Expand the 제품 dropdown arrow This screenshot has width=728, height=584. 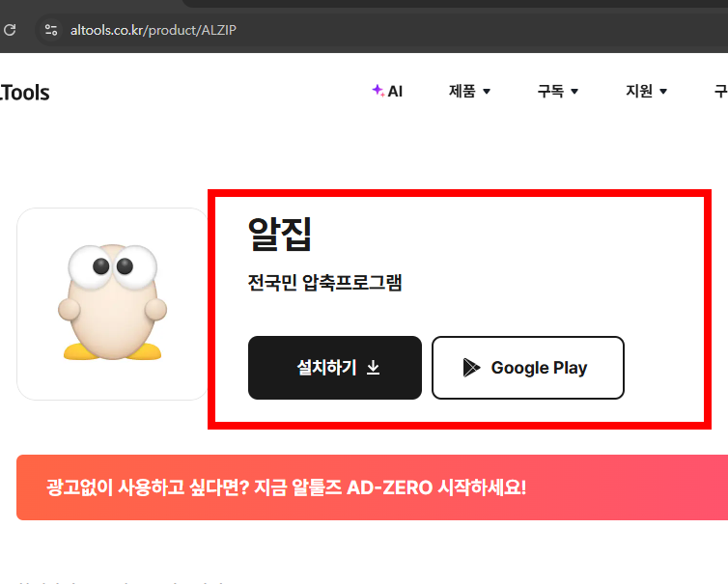pyautogui.click(x=487, y=92)
